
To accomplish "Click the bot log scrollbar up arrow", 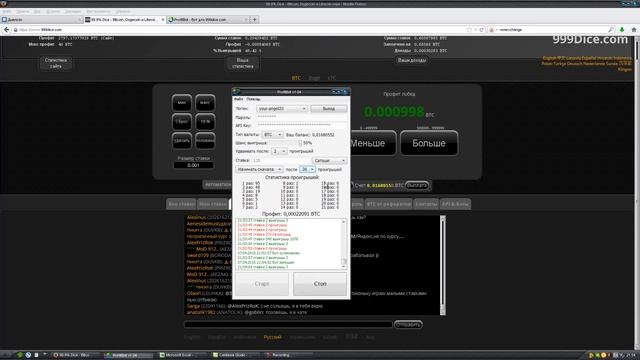I will tap(344, 221).
